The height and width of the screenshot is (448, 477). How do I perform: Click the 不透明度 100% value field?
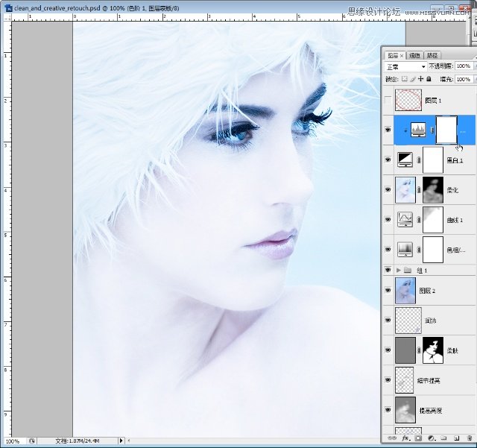tap(464, 66)
